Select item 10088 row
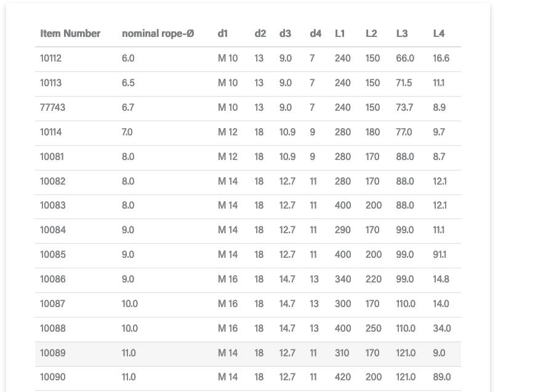This screenshot has width=538, height=392. [x=247, y=329]
